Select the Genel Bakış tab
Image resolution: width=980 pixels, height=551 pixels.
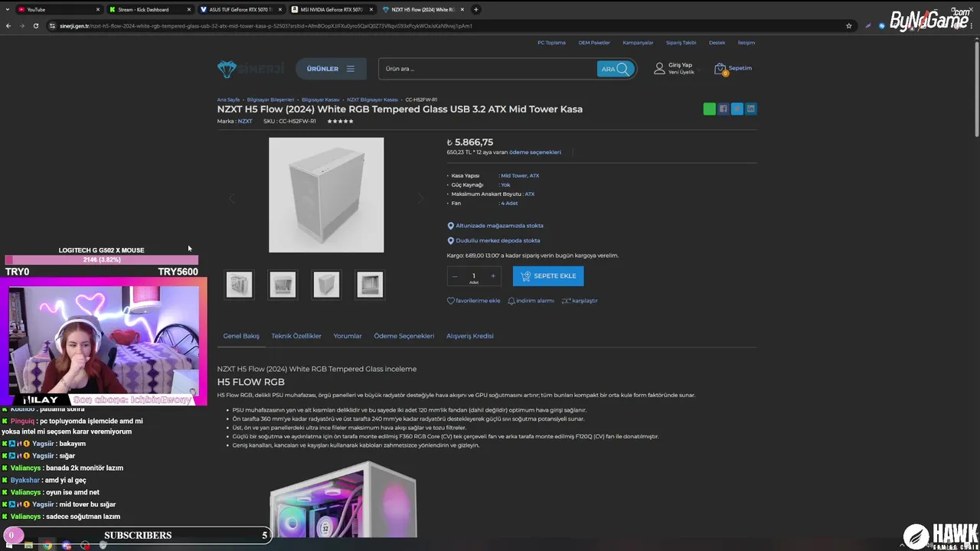241,336
